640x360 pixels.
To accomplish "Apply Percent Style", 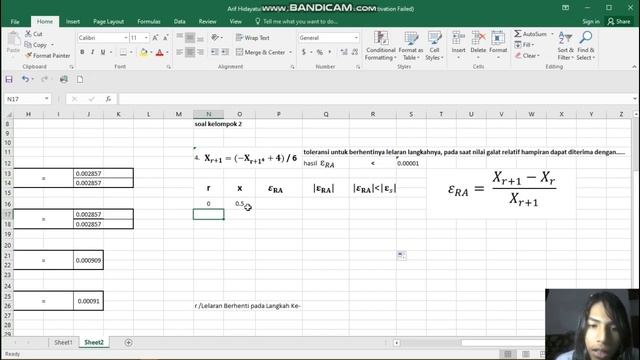I will 320,52.
